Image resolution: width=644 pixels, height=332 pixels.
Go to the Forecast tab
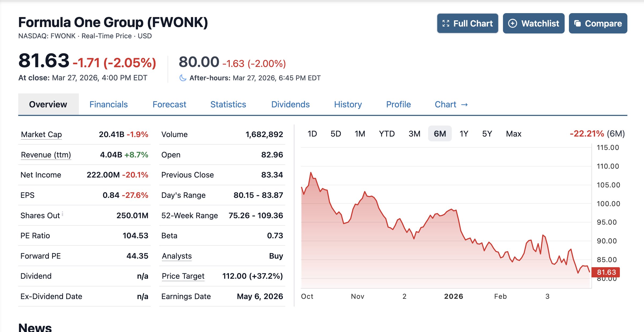[169, 104]
